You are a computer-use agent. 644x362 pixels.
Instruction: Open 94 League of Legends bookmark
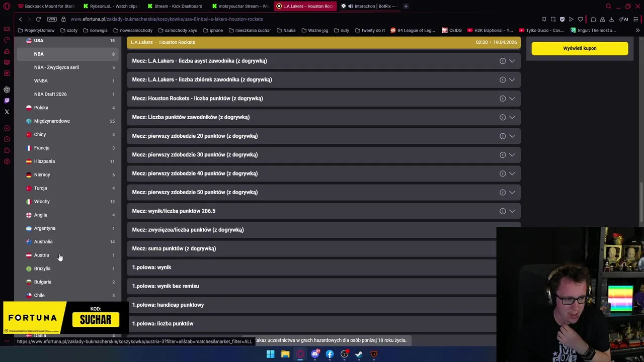[413, 30]
